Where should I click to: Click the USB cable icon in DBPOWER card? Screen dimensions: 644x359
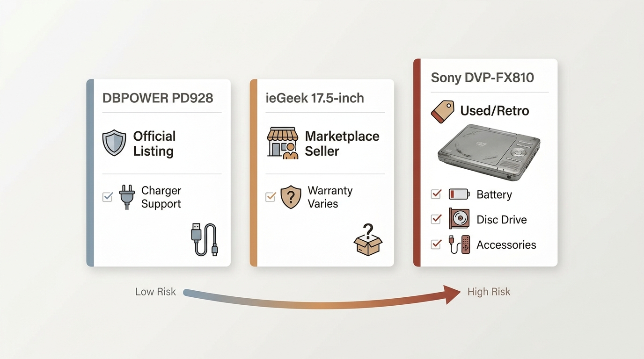(x=205, y=239)
